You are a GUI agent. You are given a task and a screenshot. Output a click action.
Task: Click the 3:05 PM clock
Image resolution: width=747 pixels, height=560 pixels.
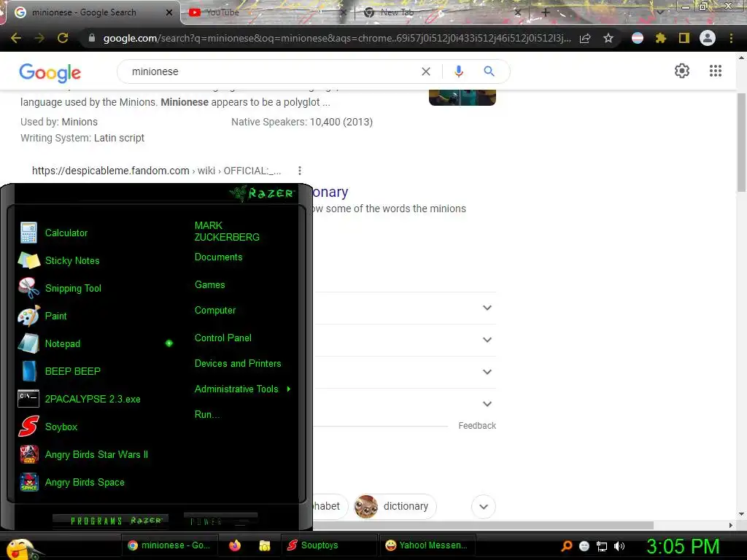coord(683,546)
